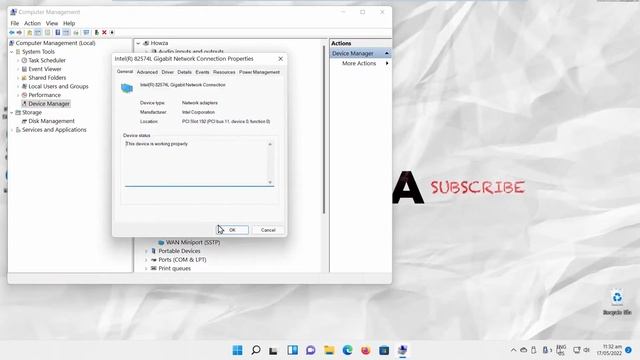Open Widgets from the taskbar
Screen dimensions: 640x360
pos(293,350)
